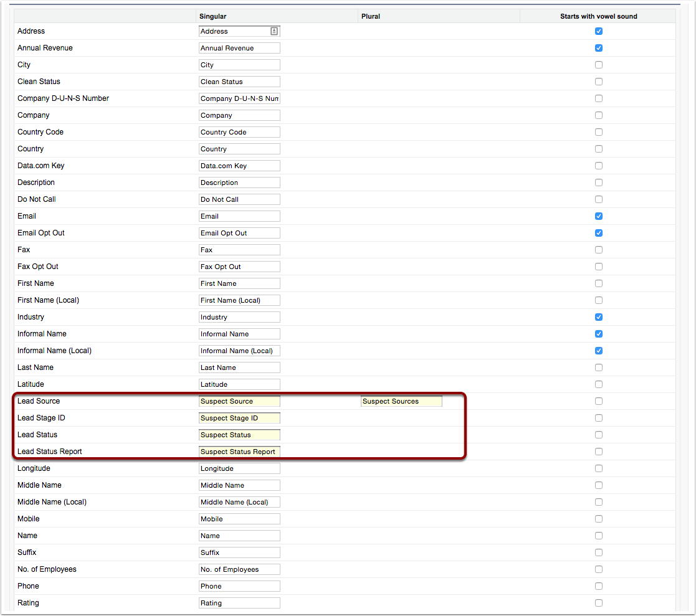This screenshot has width=696, height=616.
Task: Uncheck vowel sound for Annual Revenue
Action: (599, 47)
